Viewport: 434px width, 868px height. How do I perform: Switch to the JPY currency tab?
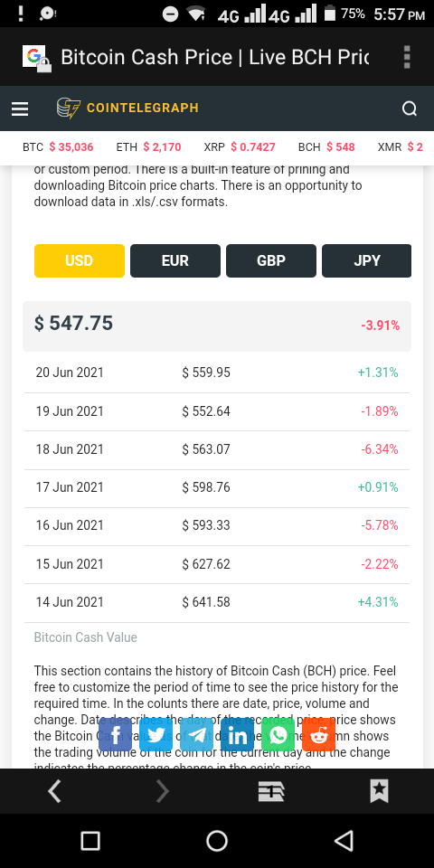pos(367,260)
